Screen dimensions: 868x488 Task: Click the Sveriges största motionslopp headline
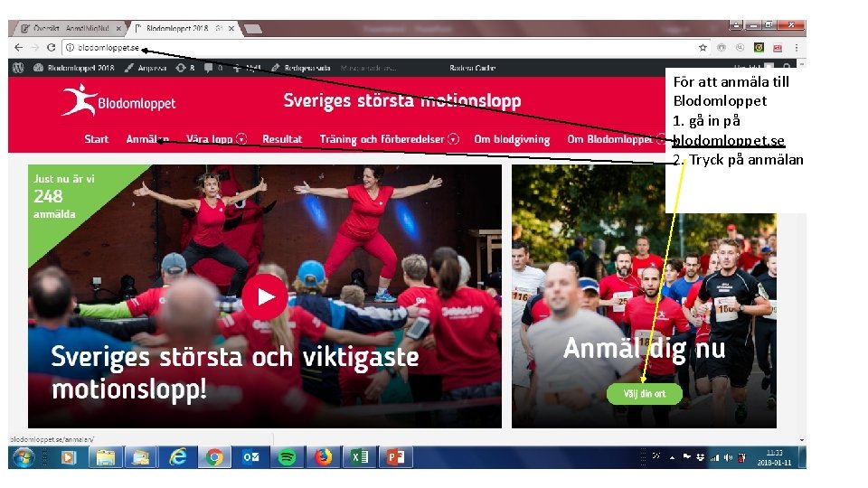402,100
